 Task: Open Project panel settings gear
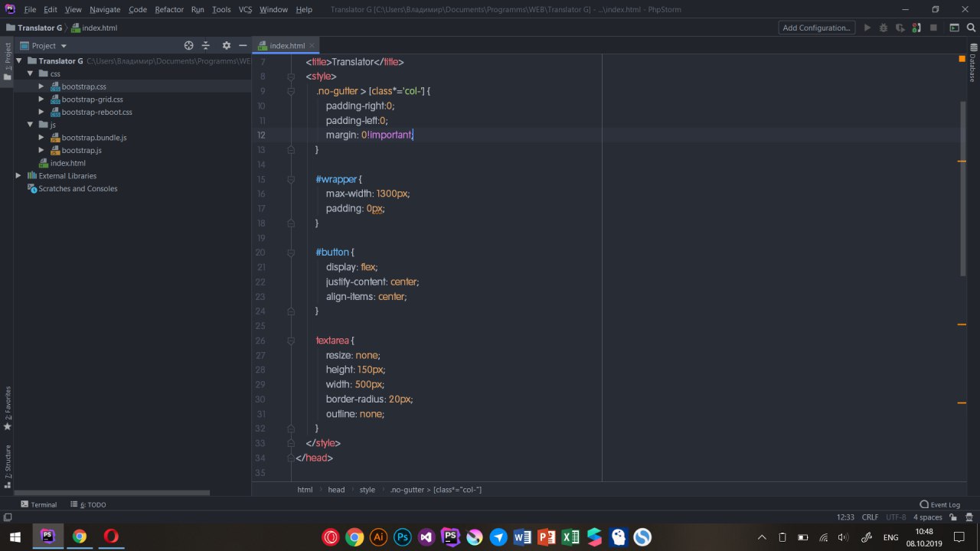(x=226, y=46)
